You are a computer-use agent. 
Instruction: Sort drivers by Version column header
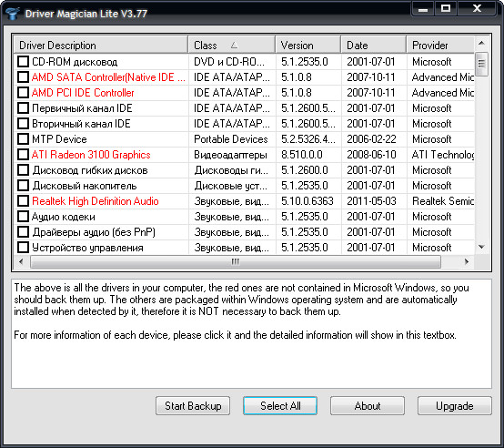307,45
